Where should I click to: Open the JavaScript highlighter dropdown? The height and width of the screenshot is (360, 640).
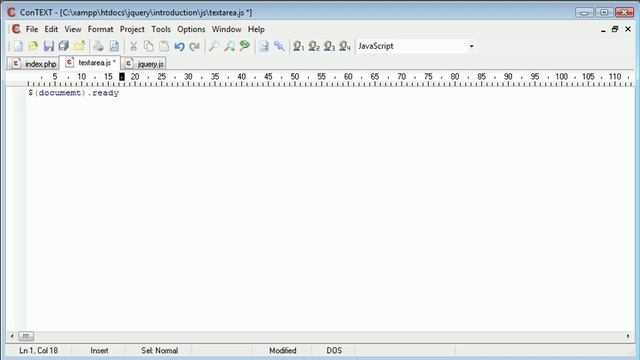tap(471, 46)
